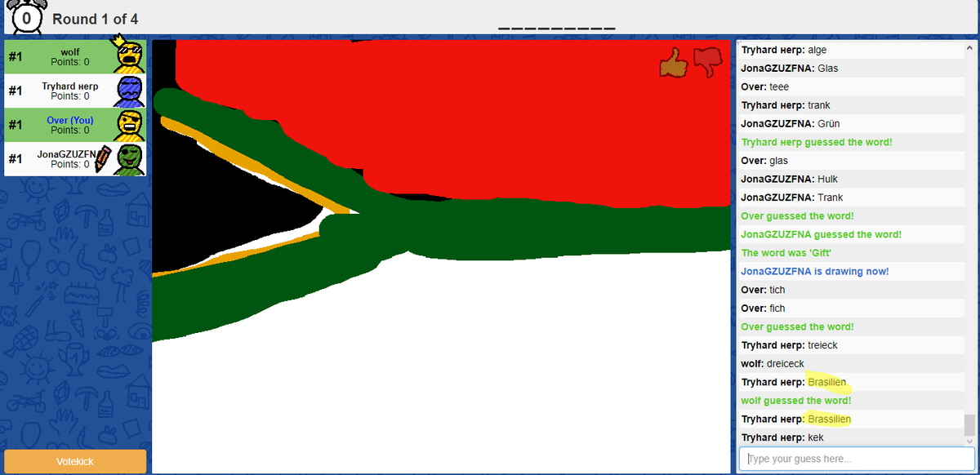Click wolf's crowned yellow avatar
Image resolution: width=980 pixels, height=475 pixels.
click(129, 55)
